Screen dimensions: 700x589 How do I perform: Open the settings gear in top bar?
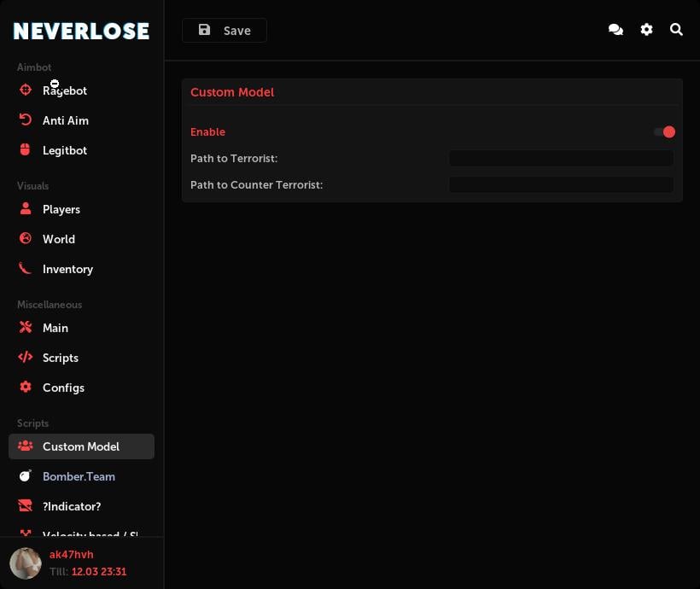(646, 30)
